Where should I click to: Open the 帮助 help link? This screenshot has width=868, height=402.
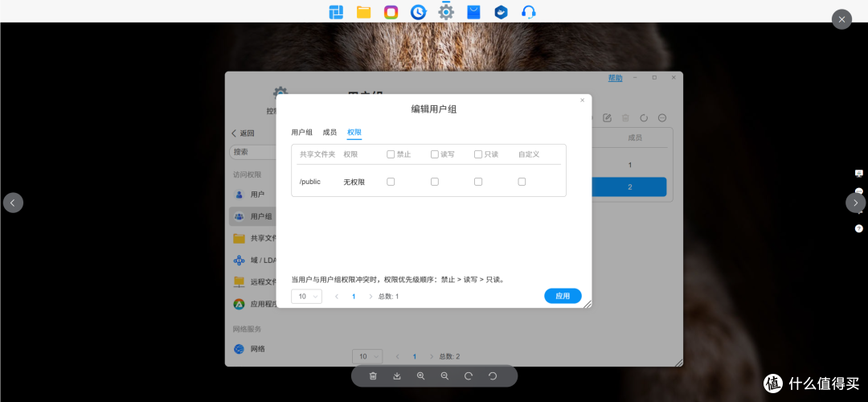(x=615, y=78)
